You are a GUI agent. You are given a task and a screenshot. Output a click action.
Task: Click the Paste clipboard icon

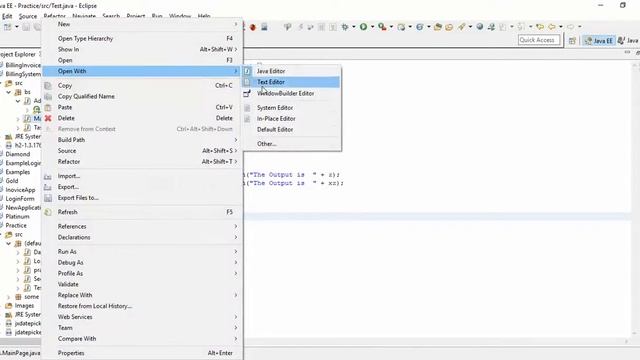point(48,107)
